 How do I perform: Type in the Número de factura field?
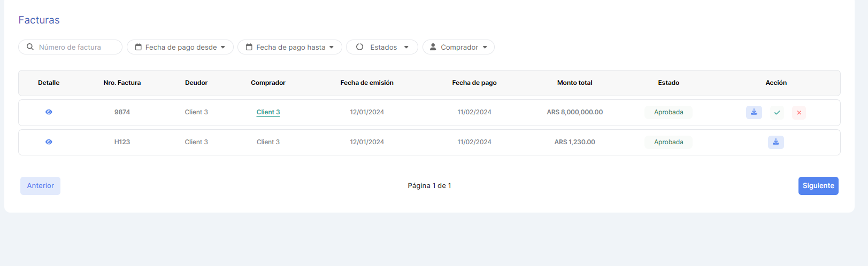[75, 47]
